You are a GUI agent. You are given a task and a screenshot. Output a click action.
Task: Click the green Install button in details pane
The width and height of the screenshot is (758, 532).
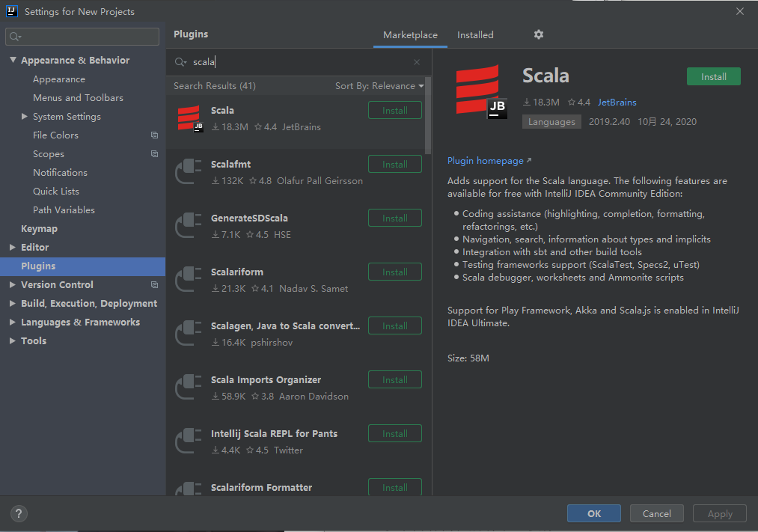(714, 76)
